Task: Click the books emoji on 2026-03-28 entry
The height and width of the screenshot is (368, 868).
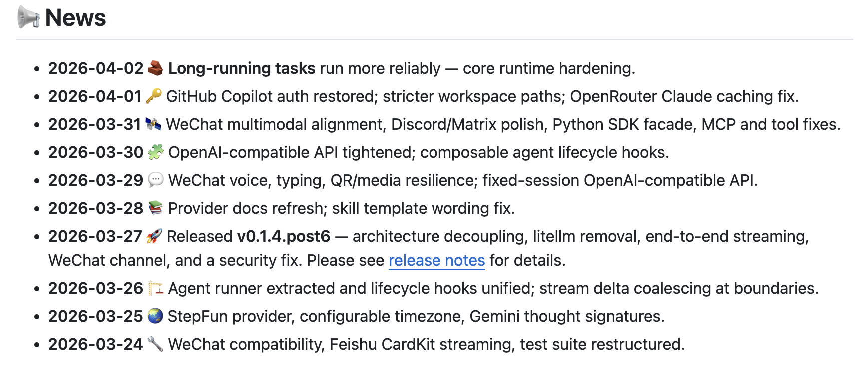Action: pos(155,208)
